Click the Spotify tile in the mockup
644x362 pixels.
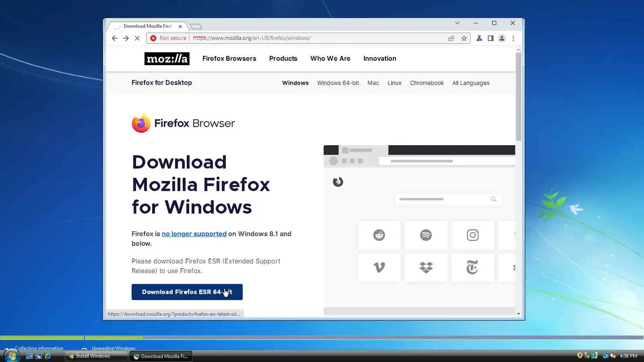point(426,235)
